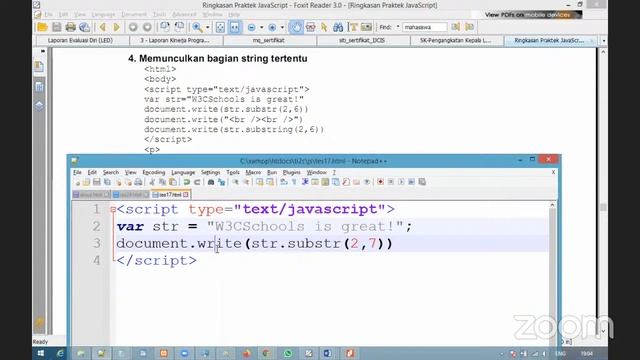Click the Print icon in Foxit Reader toolbar
The width and height of the screenshot is (640, 360).
70,27
